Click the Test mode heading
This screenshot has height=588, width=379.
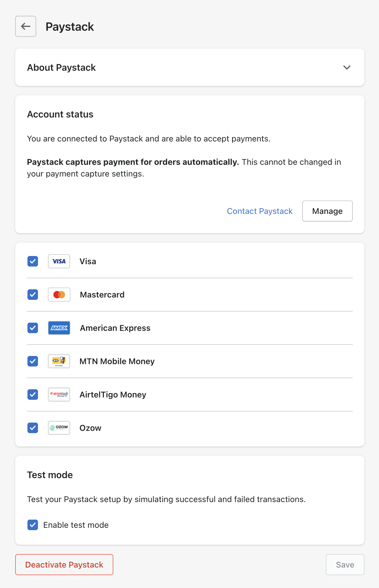pos(50,475)
